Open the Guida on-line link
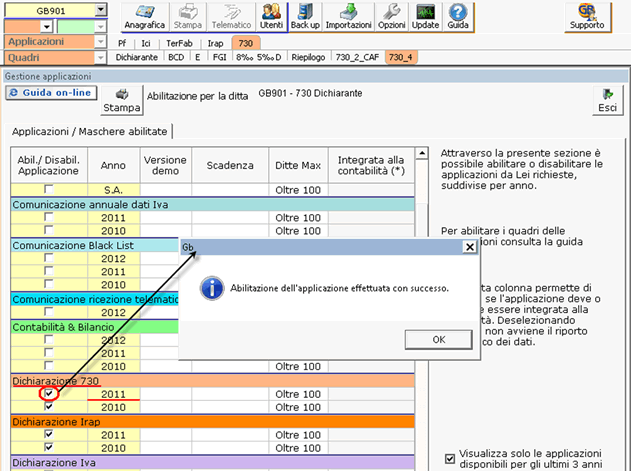 pos(51,93)
